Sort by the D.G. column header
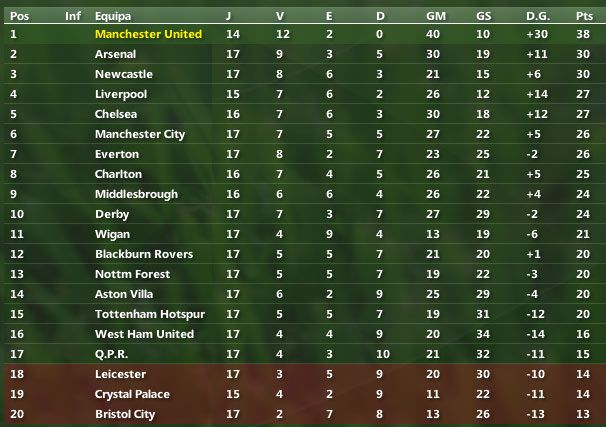606x427 pixels. [538, 16]
